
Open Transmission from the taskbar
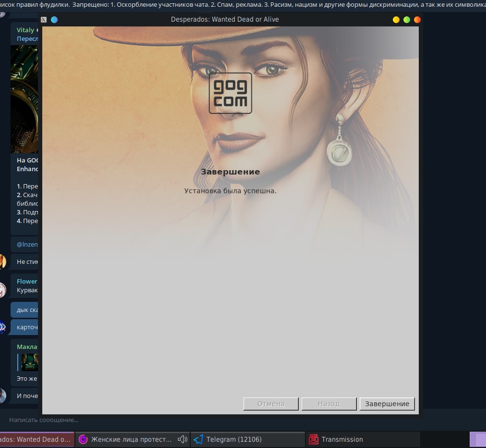pyautogui.click(x=363, y=439)
